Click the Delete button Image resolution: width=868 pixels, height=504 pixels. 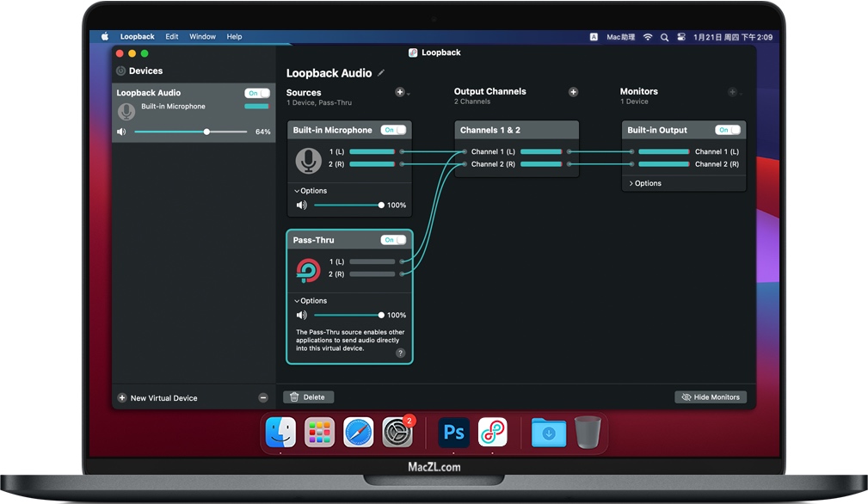308,397
